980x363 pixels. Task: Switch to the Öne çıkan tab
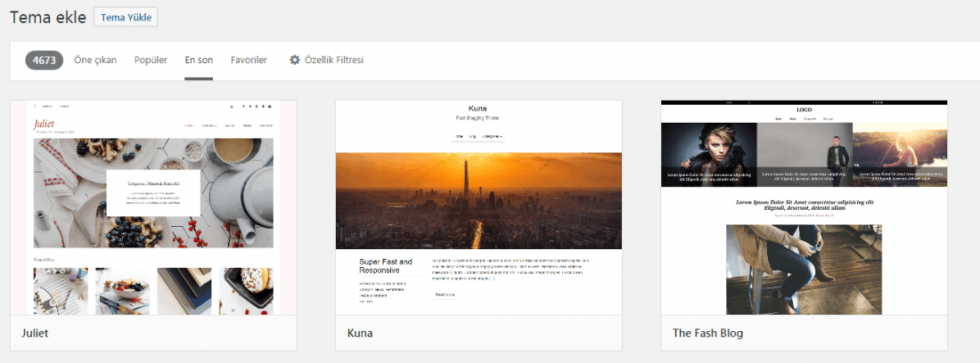click(95, 60)
